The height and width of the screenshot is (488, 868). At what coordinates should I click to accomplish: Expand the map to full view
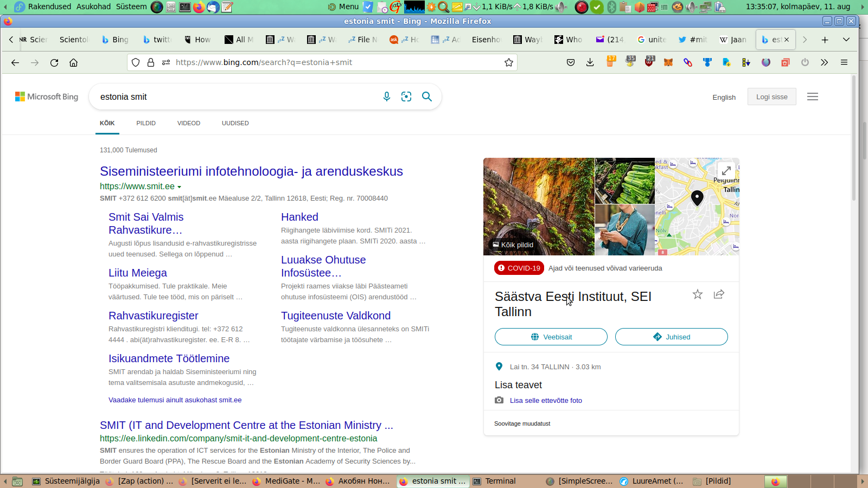coord(726,171)
